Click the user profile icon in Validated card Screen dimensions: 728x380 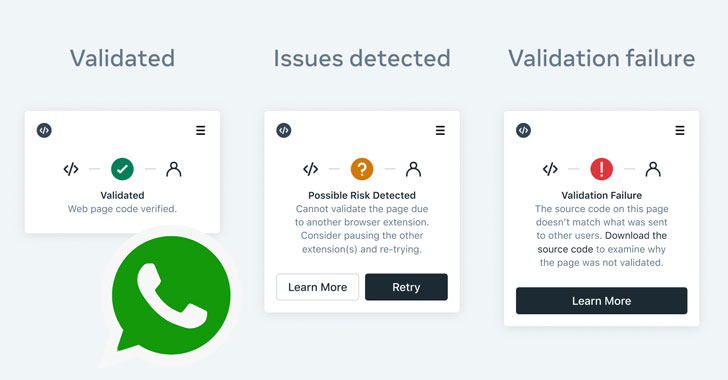(174, 169)
